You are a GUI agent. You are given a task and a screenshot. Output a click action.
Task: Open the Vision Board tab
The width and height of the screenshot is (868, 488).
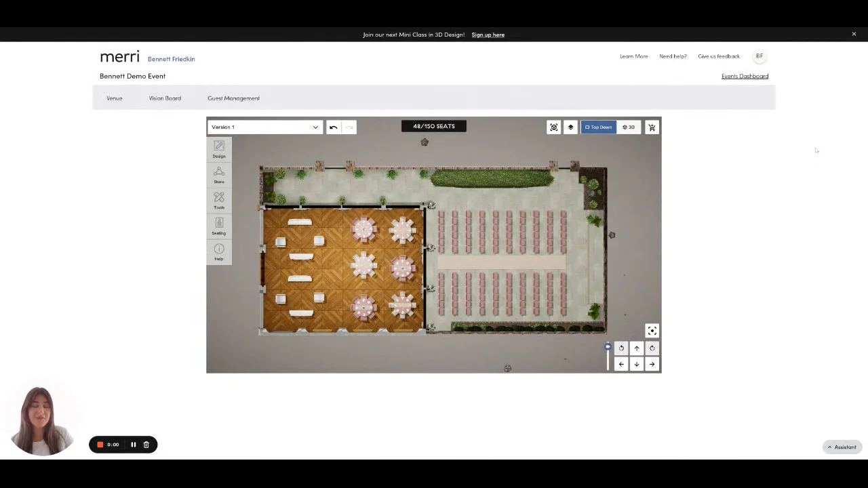tap(165, 98)
